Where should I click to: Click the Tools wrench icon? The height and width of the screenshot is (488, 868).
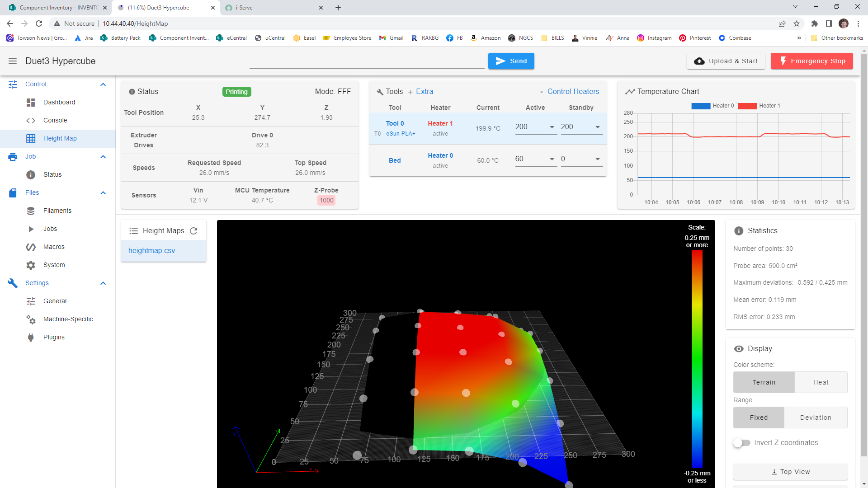[380, 92]
